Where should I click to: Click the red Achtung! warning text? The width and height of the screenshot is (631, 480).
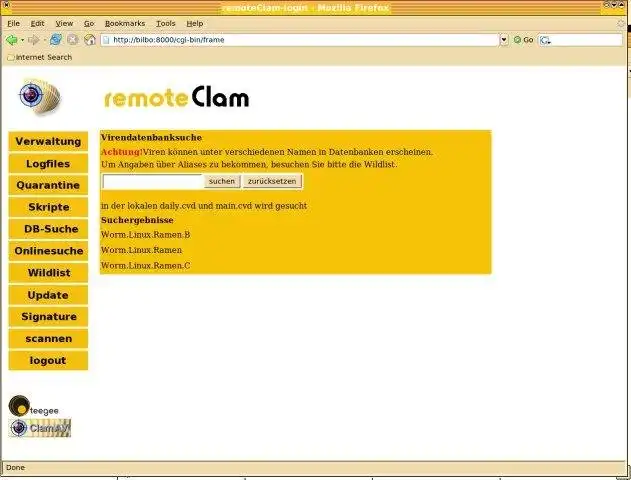point(122,152)
